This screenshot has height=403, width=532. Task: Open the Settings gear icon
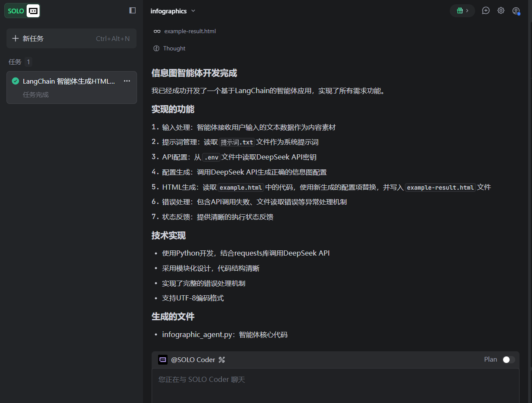[x=501, y=10]
